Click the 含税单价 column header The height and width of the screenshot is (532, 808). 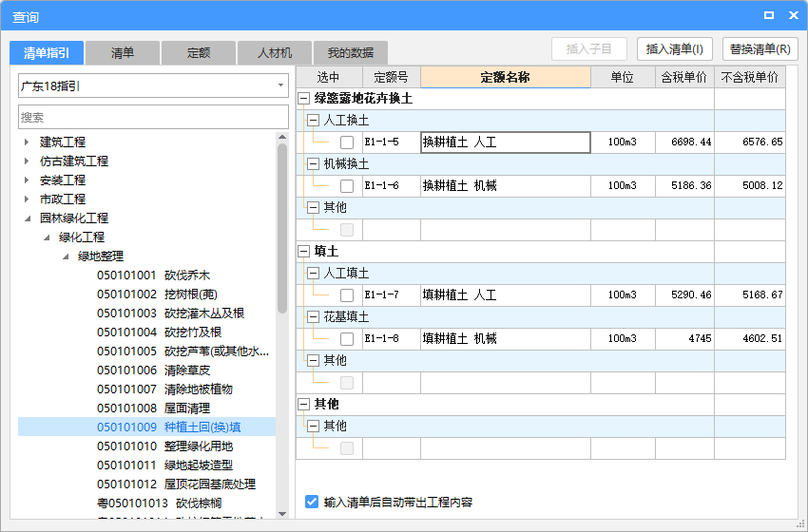click(x=684, y=77)
